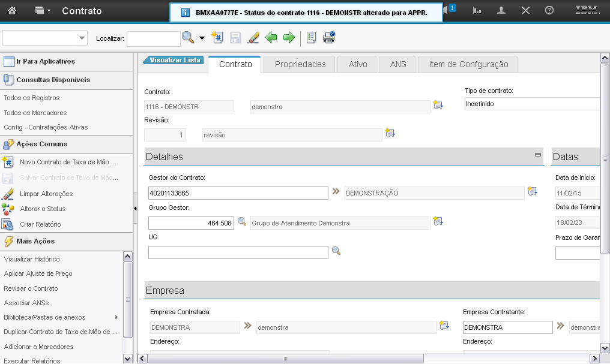
Task: Open the user profile icon
Action: (501, 11)
